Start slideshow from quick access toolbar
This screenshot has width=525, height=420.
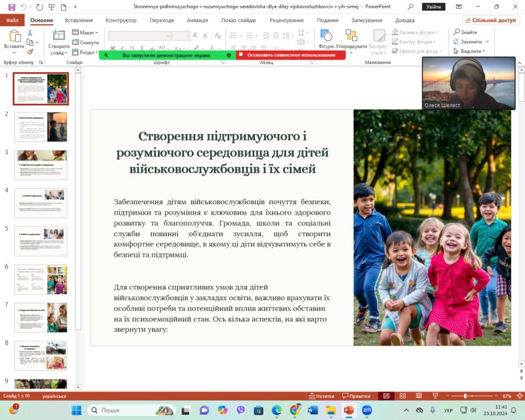51,6
